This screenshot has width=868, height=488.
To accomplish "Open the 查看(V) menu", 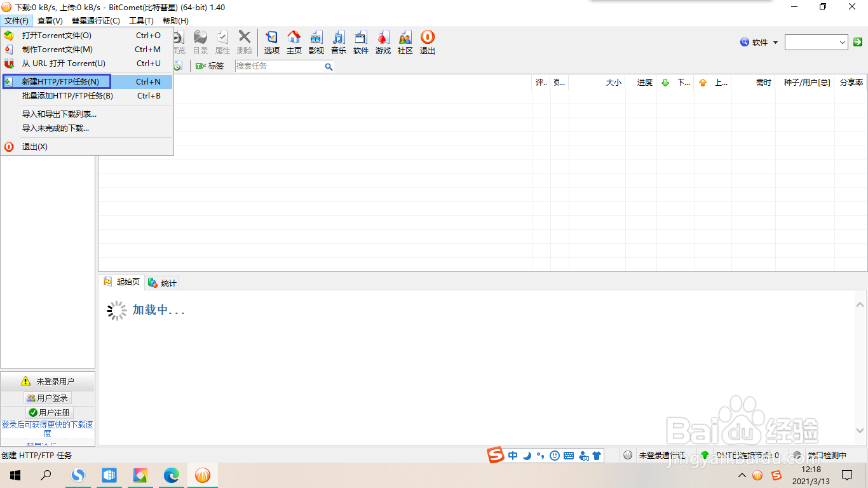I will tap(50, 21).
